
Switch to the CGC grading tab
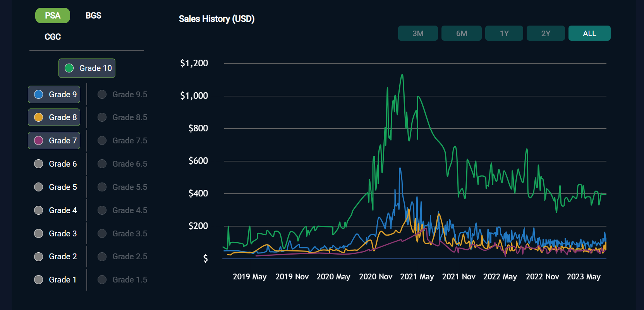[x=53, y=37]
